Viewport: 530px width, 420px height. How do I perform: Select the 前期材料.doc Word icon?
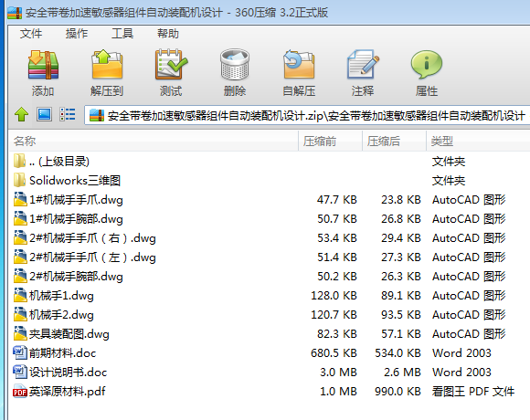pyautogui.click(x=19, y=352)
